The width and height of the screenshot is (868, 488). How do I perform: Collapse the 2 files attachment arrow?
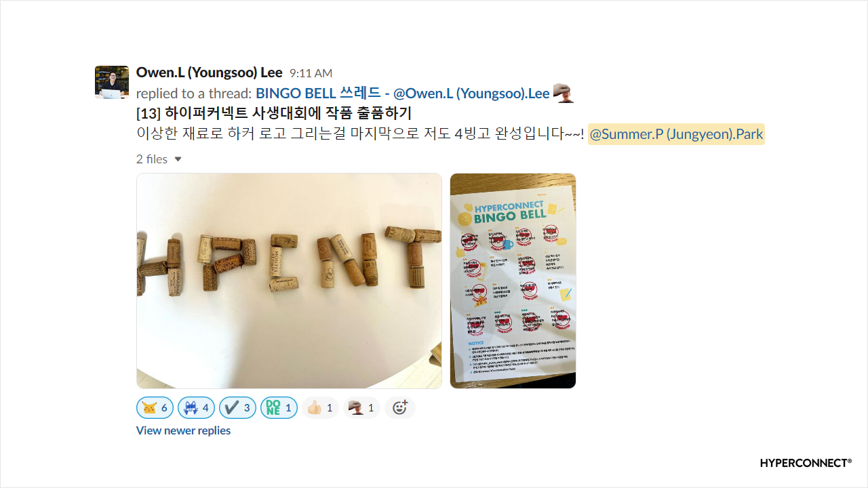pos(178,159)
